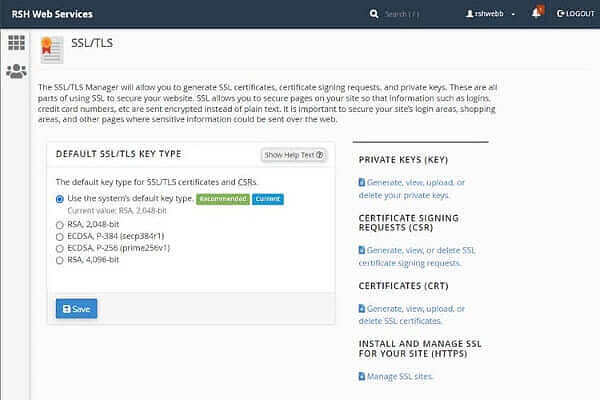
Task: Select the system's default key type option
Action: pos(60,199)
